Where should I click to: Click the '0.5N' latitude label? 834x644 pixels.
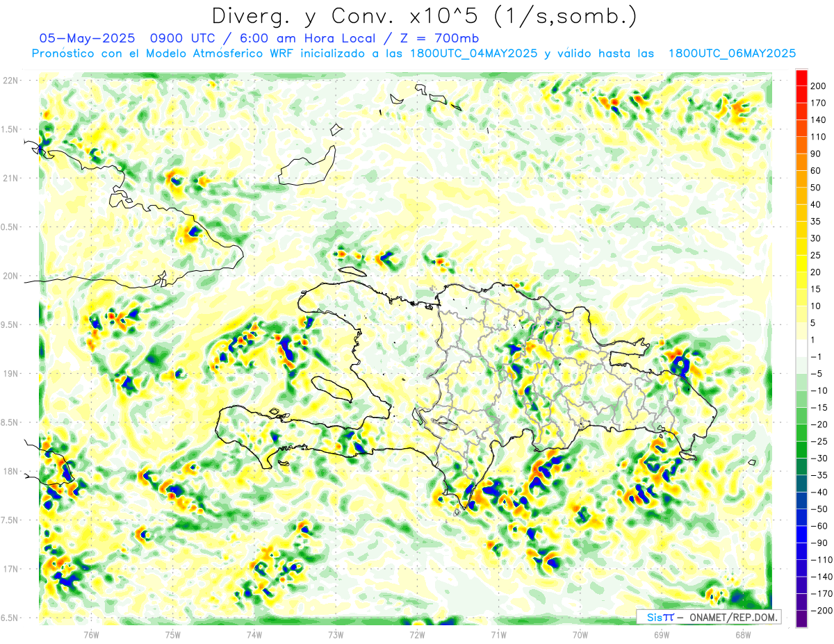(10, 227)
